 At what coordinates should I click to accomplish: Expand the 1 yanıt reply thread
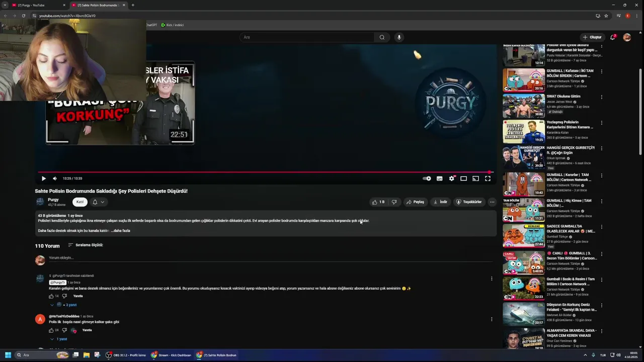[x=58, y=339]
